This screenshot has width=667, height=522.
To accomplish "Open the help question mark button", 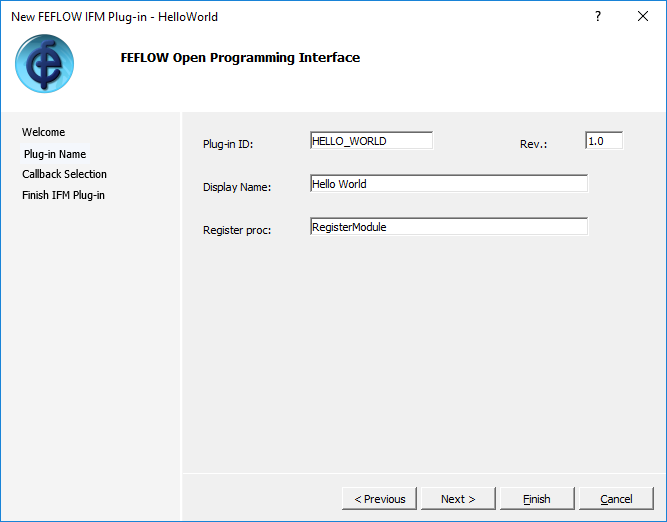I will (x=598, y=17).
